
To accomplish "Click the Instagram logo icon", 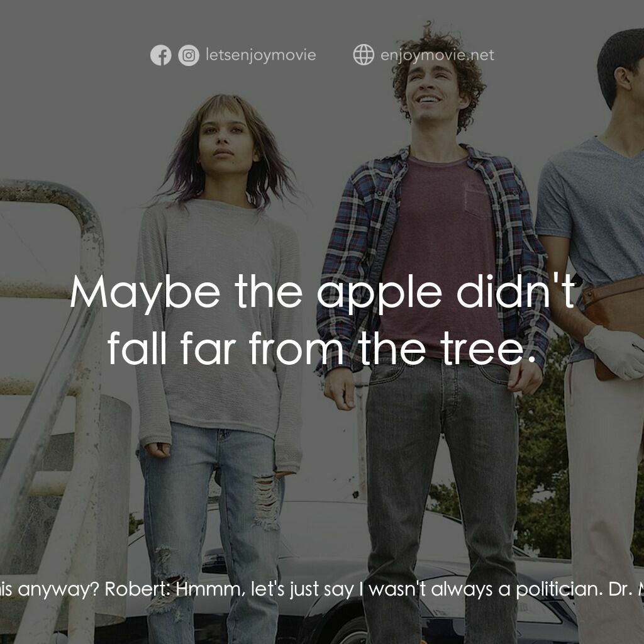I will [189, 55].
